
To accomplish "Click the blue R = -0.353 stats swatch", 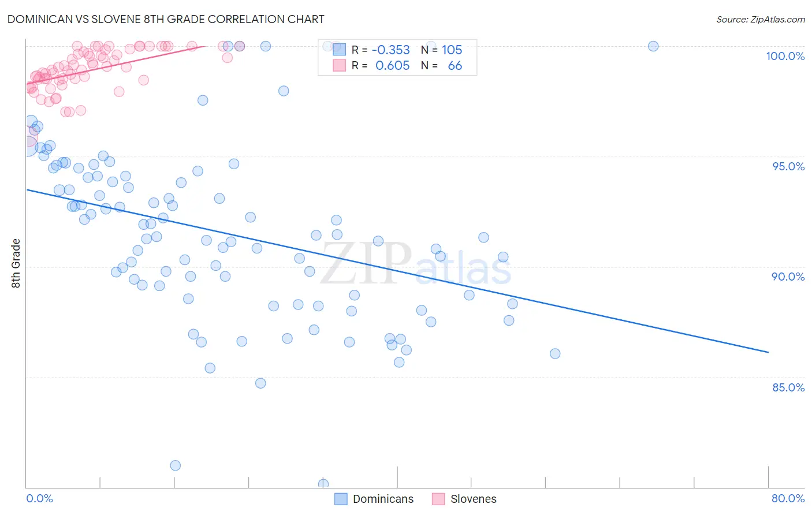I will tap(339, 50).
